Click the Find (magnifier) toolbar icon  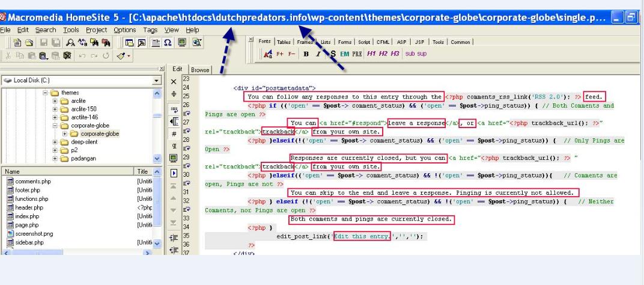(71, 42)
